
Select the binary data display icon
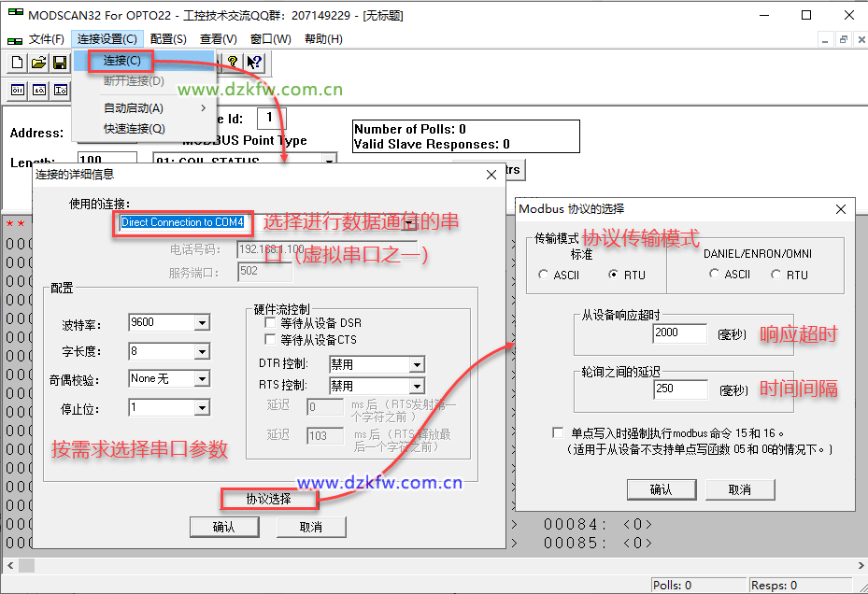point(17,91)
